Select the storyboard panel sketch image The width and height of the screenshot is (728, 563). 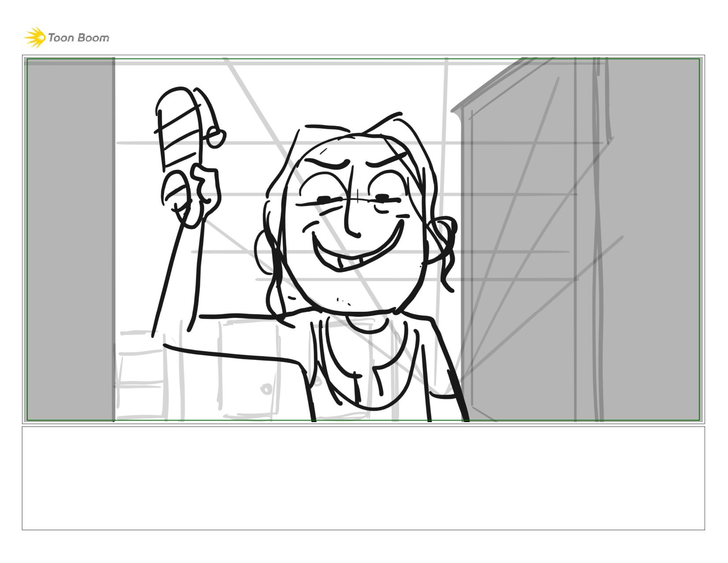click(x=363, y=239)
